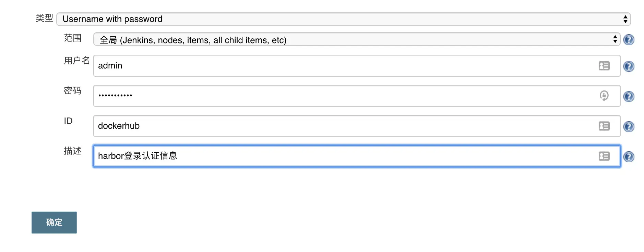Click the harbor登录认证信息 description field
This screenshot has width=644, height=252.
(240, 156)
